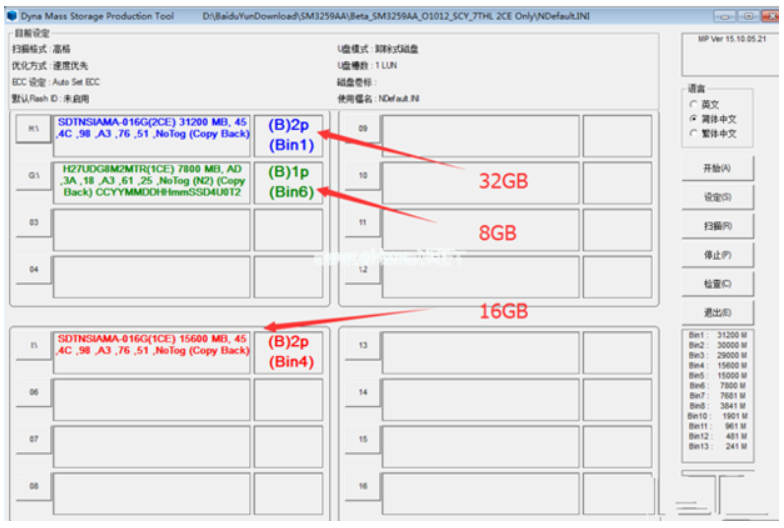Click the 检查(C) check button

718,284
